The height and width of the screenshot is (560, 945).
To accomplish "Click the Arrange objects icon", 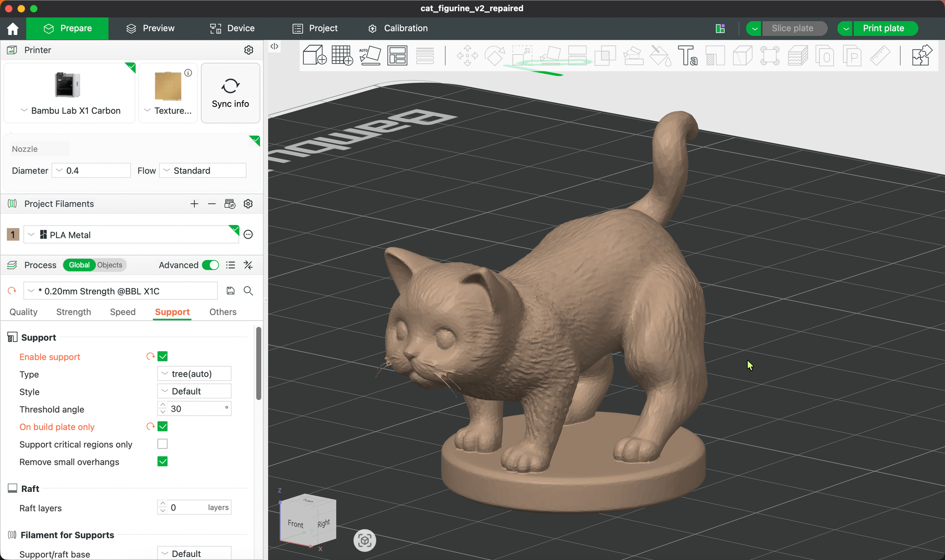I will coord(397,56).
